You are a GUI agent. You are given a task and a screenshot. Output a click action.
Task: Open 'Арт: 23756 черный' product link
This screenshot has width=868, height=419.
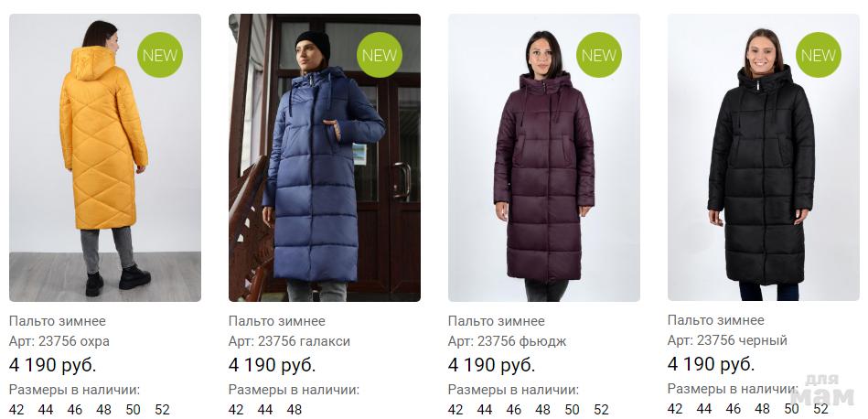727,340
